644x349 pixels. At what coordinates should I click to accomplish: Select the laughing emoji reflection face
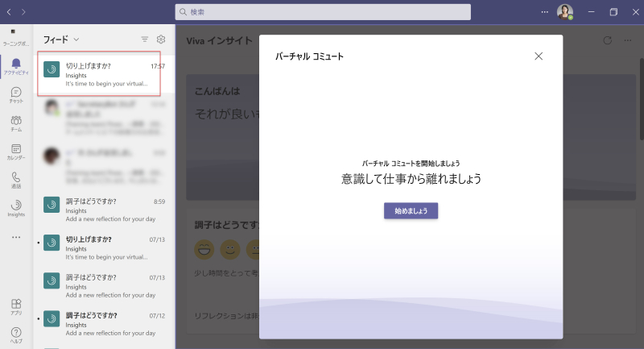click(204, 249)
